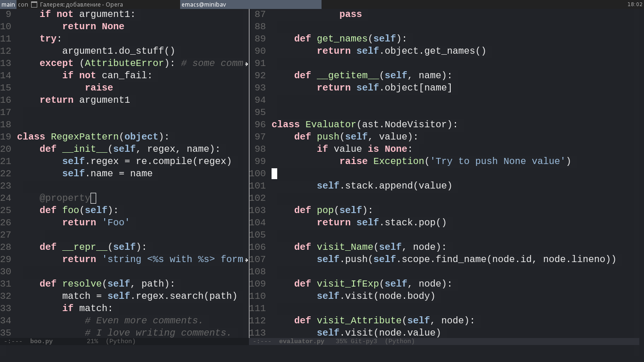Switch to the 'con' workspace tag
Image resolution: width=644 pixels, height=362 pixels.
(23, 4)
